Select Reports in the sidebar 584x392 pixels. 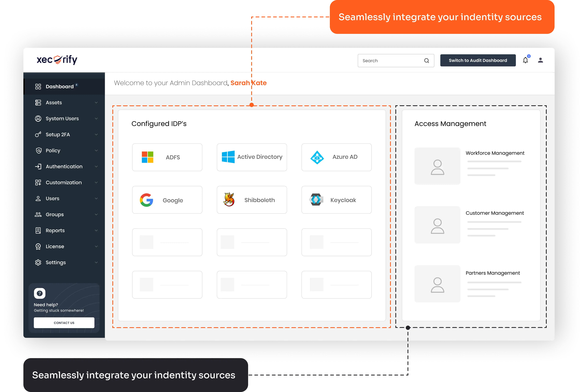pyautogui.click(x=55, y=230)
